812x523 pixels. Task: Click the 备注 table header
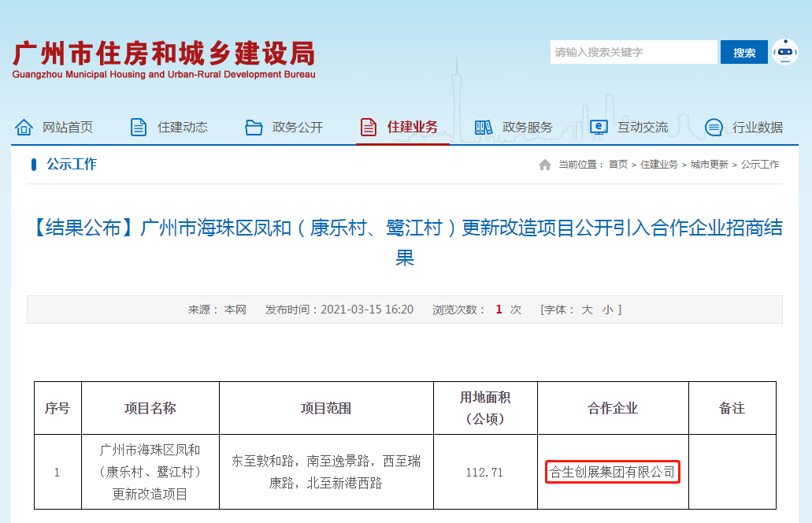[x=732, y=408]
